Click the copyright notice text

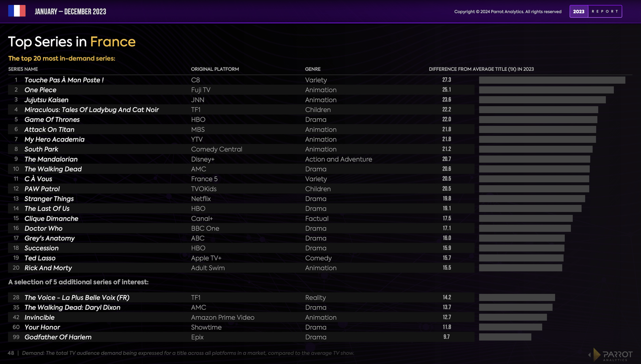(x=508, y=12)
